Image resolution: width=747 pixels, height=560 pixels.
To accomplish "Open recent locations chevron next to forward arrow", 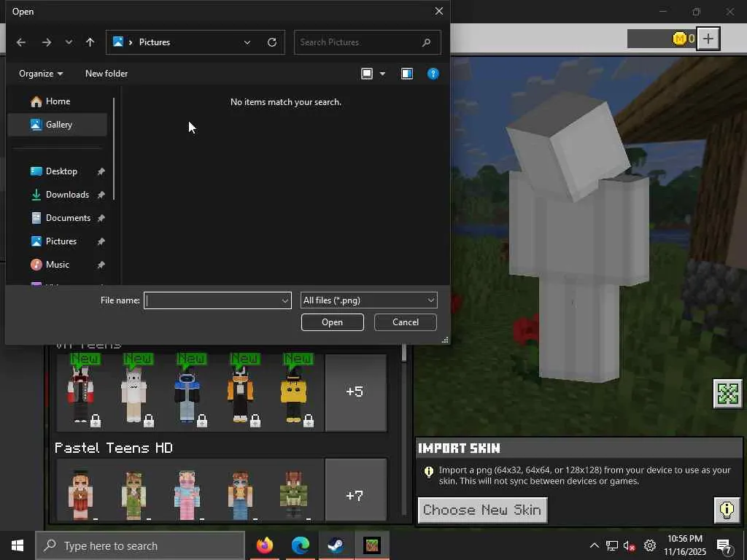I will [69, 42].
